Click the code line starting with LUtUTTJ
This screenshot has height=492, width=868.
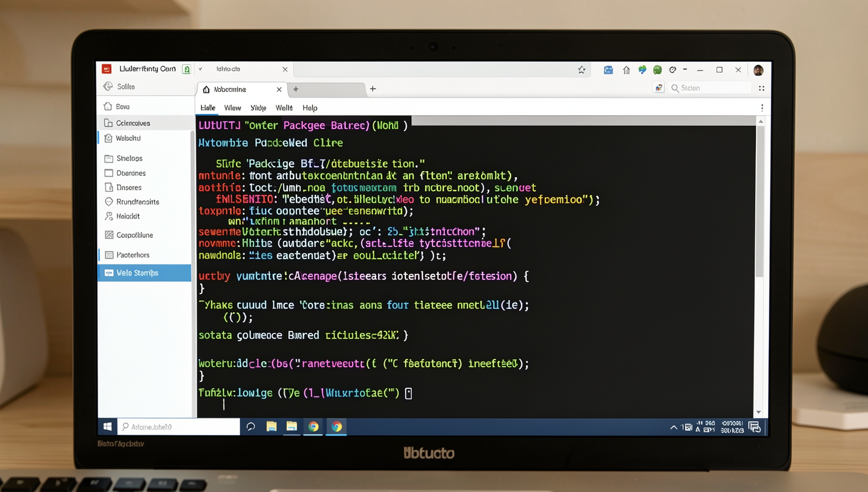303,125
